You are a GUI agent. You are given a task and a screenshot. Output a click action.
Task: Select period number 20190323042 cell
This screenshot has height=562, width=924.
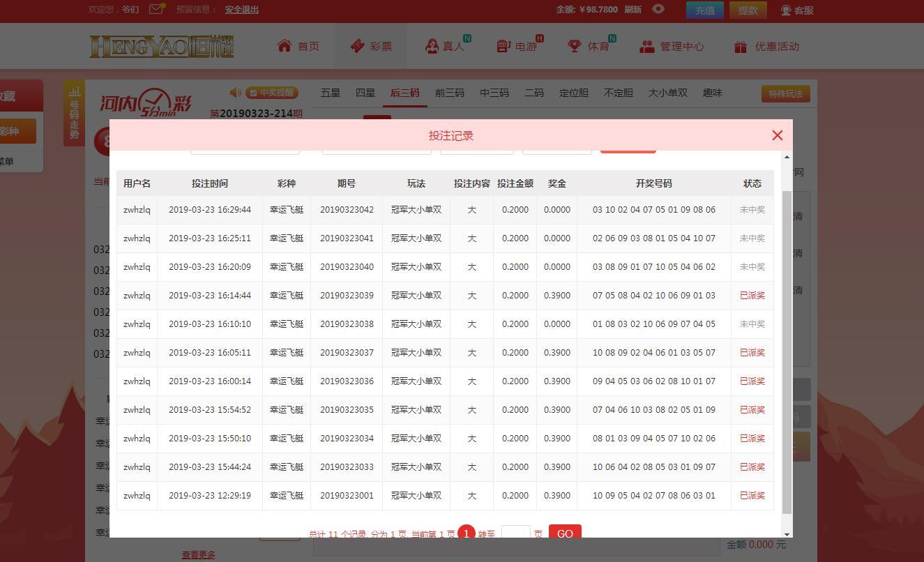tap(347, 209)
